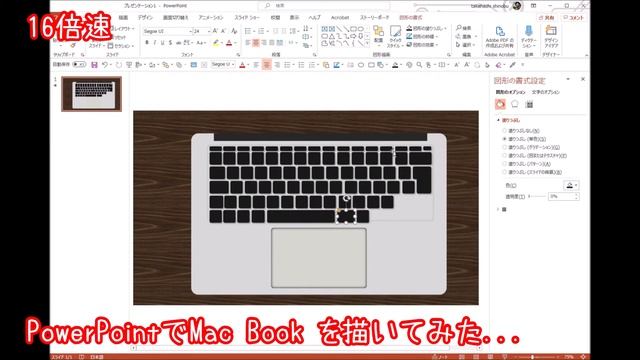Screen dimensions: 640x360
Task: Click the bullets list icon in ribbon
Action: tap(248, 31)
